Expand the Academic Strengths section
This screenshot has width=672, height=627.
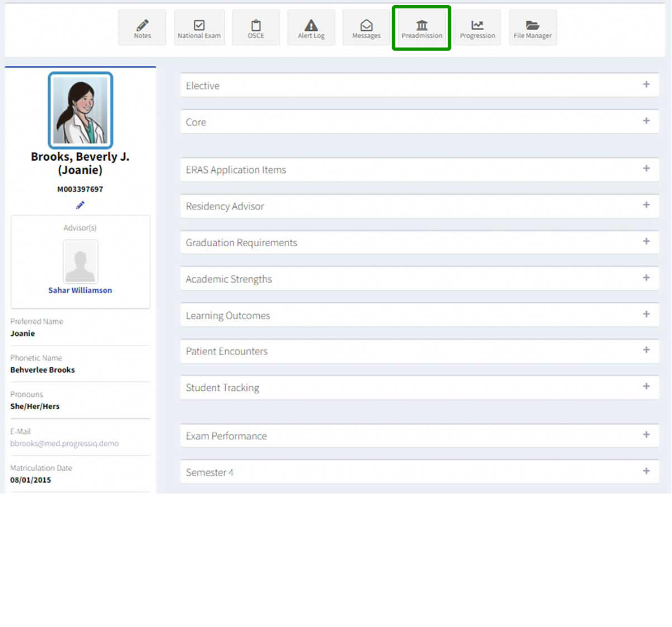[646, 278]
